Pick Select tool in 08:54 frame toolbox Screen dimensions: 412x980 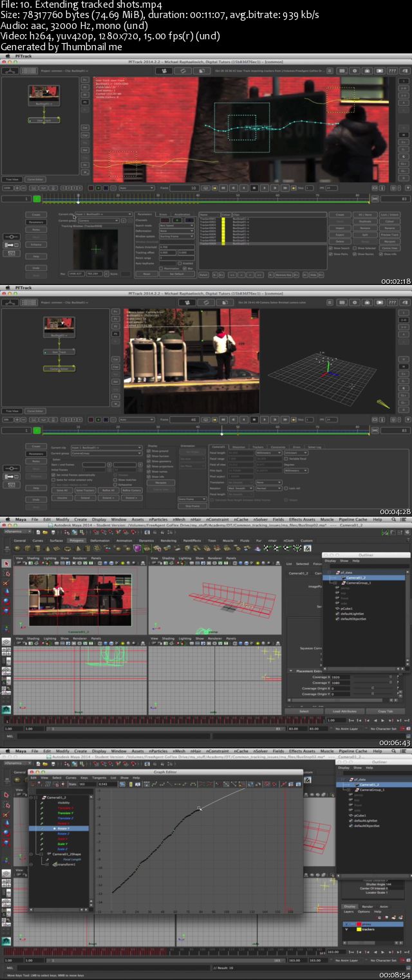point(6,795)
